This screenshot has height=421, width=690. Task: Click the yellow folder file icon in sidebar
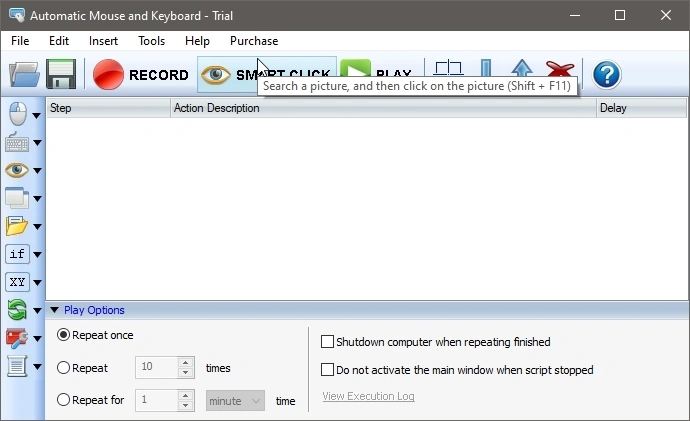click(x=17, y=226)
